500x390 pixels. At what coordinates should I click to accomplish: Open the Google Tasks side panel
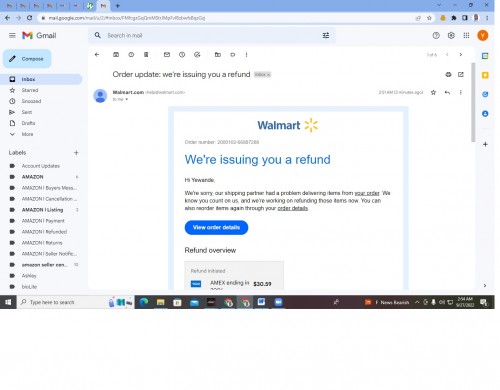pos(485,94)
